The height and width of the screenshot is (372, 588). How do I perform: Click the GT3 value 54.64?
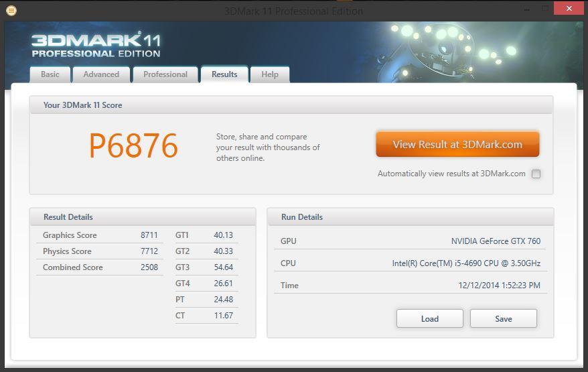click(223, 267)
